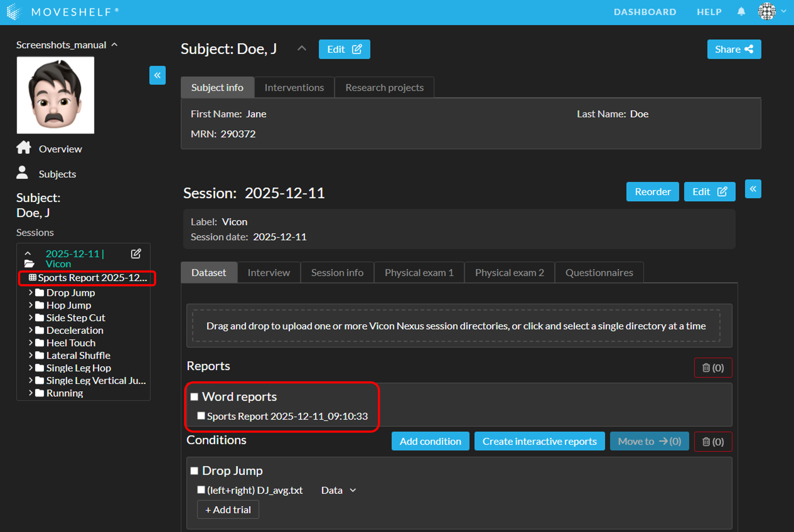This screenshot has width=794, height=532.
Task: Select the Drop Jump condition checkbox
Action: 194,471
